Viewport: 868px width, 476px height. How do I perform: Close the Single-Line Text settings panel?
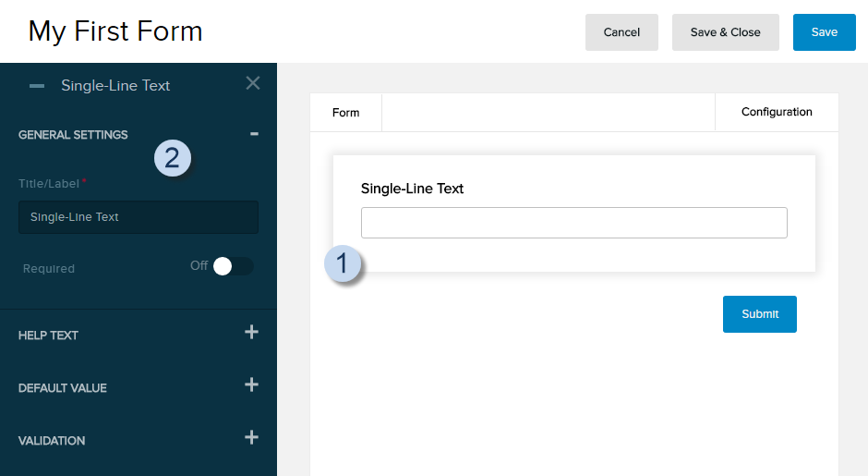point(253,83)
